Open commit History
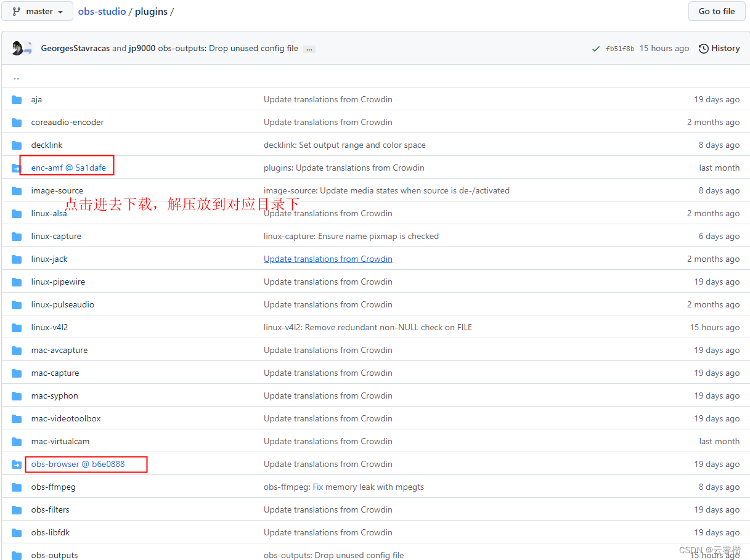The width and height of the screenshot is (750, 560). [719, 49]
